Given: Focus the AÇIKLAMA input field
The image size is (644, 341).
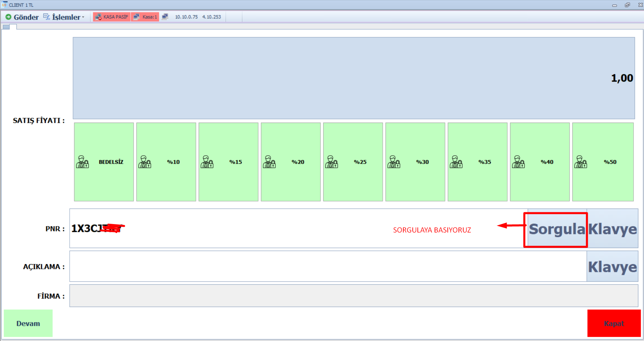Looking at the screenshot, I should coord(328,266).
